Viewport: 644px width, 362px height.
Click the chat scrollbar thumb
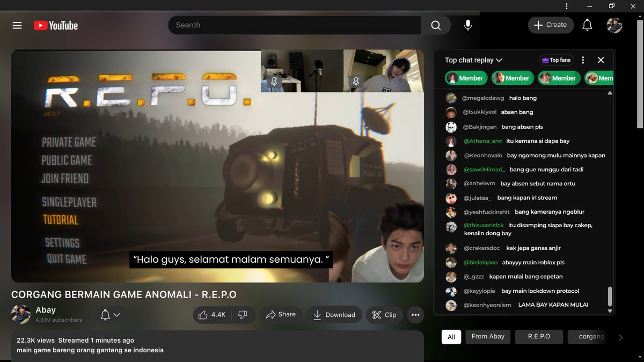pyautogui.click(x=610, y=296)
